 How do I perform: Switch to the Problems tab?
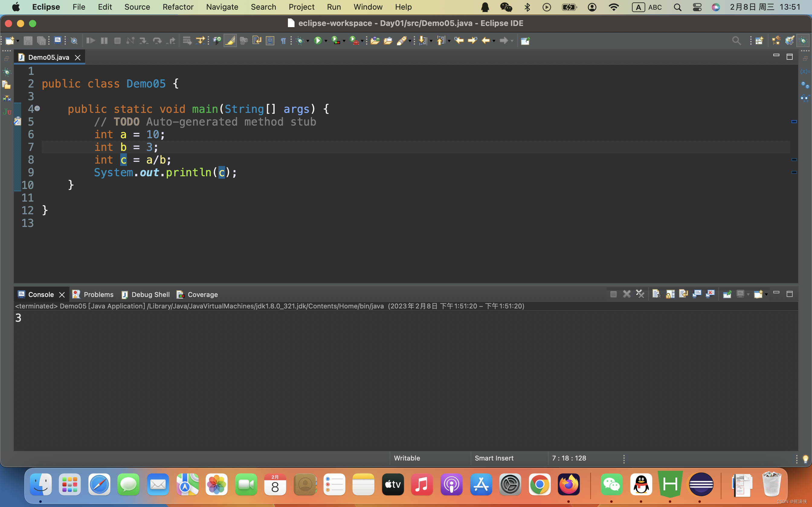pos(93,294)
